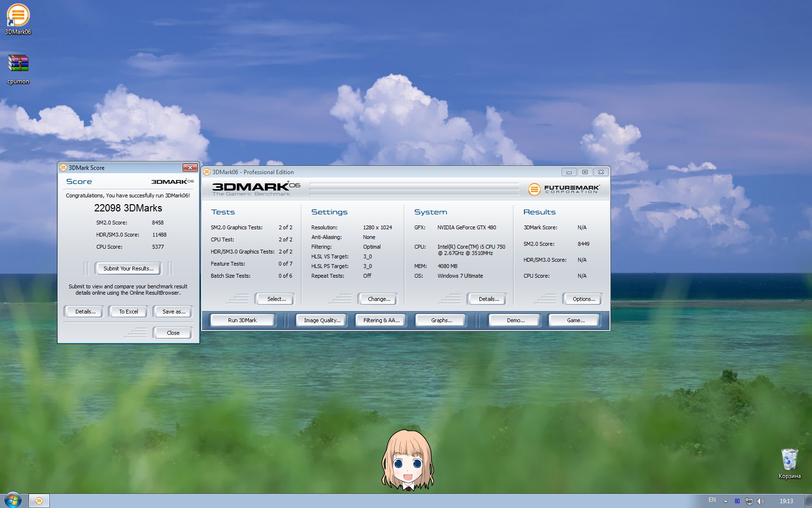
Task: Click the HDR/SM3.0 Score value 11488
Action: [159, 235]
